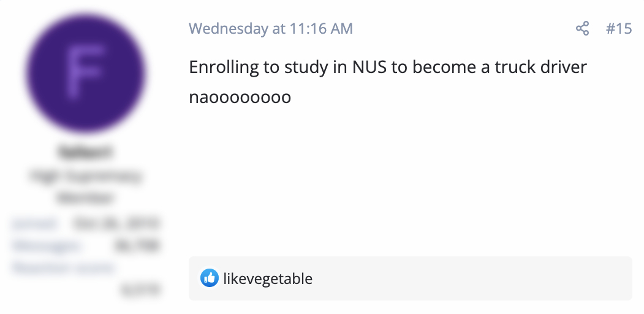Click the share icon beside post #15

coord(582,28)
